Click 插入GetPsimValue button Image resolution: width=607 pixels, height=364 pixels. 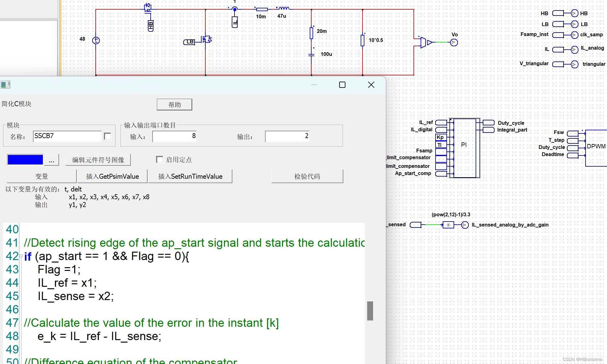112,176
